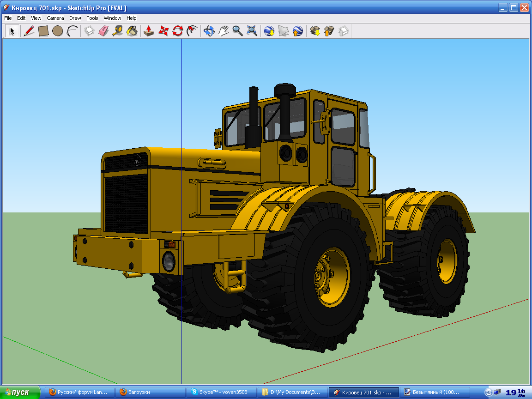Switch to the Orbit camera tool
Screen dimensions: 532x399
point(209,31)
